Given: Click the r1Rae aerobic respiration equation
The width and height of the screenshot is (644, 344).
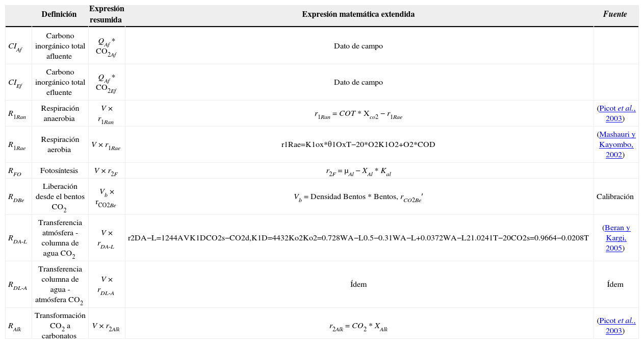Looking at the screenshot, I should point(358,145).
